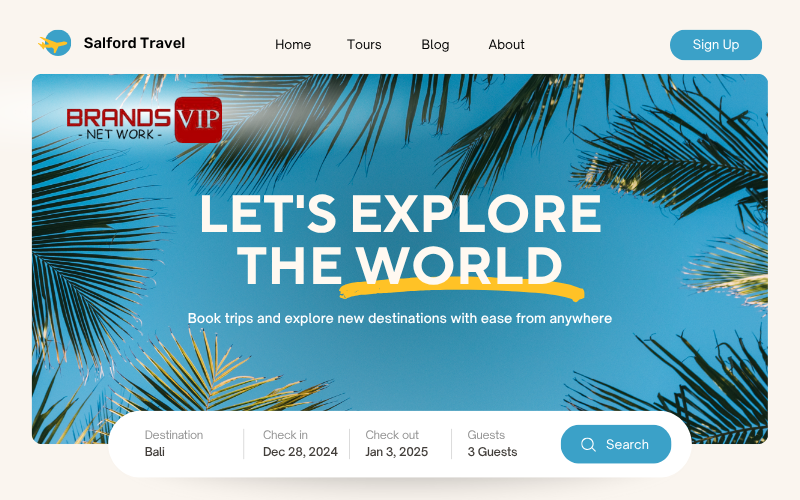Click the red VIP badge icon

[x=198, y=120]
